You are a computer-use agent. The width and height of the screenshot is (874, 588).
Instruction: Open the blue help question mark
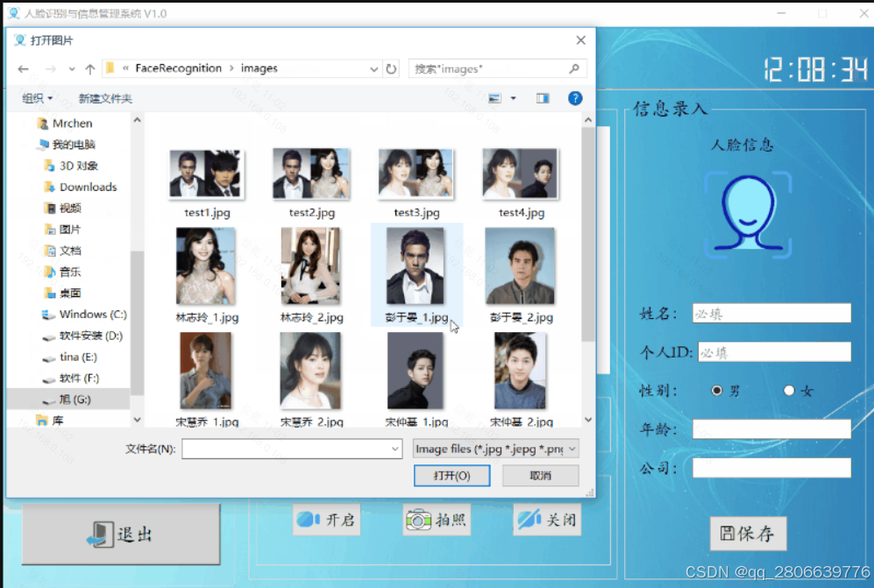[x=575, y=99]
